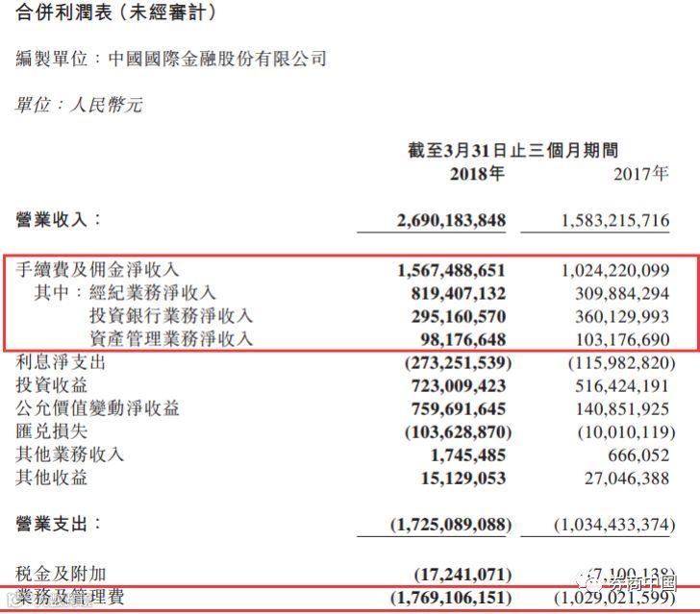
Task: Click the value 103,176,690
Action: pyautogui.click(x=622, y=340)
